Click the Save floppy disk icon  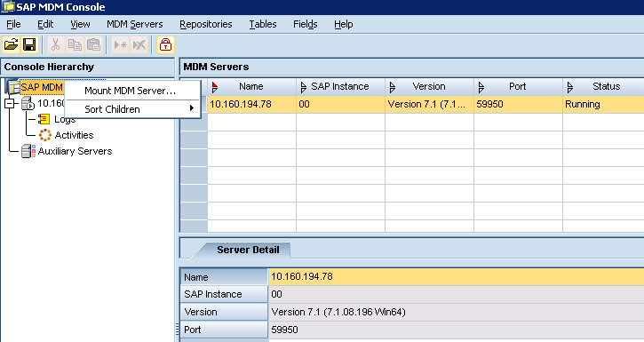coord(29,44)
